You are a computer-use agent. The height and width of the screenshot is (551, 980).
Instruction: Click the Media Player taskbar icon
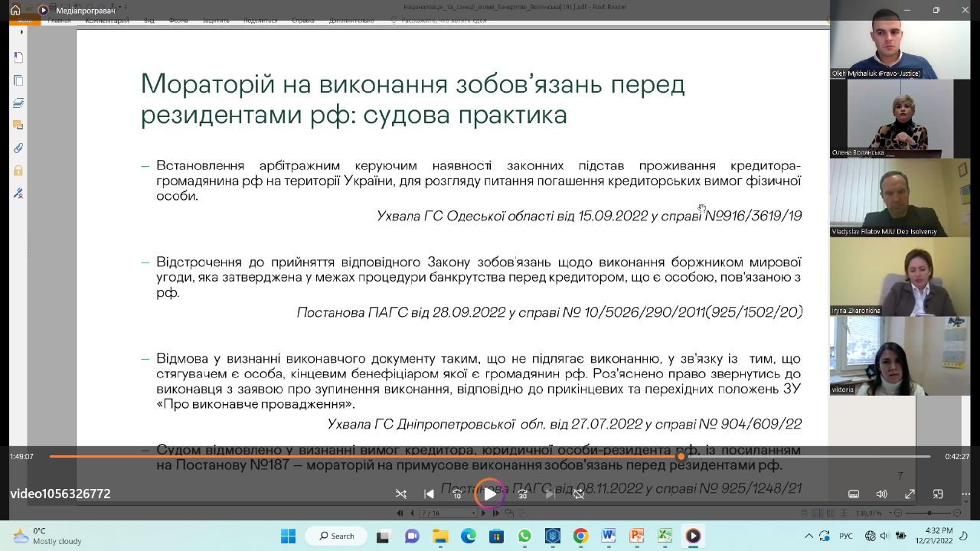click(693, 536)
